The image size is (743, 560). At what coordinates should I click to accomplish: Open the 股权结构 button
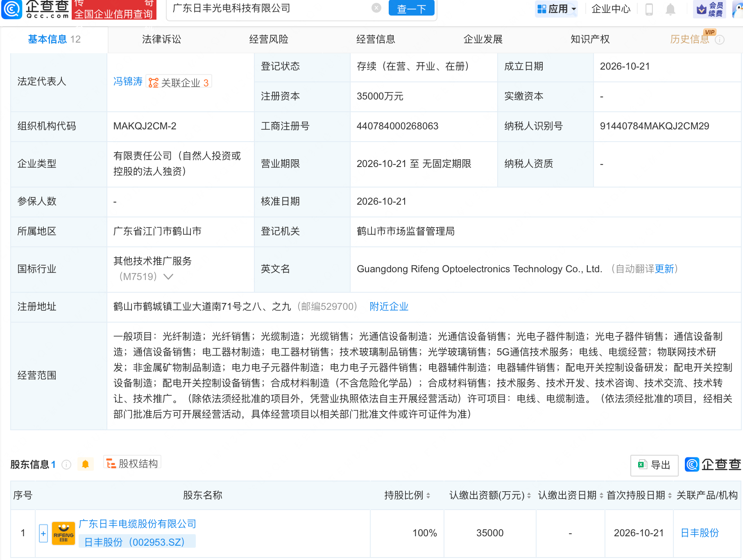(132, 463)
